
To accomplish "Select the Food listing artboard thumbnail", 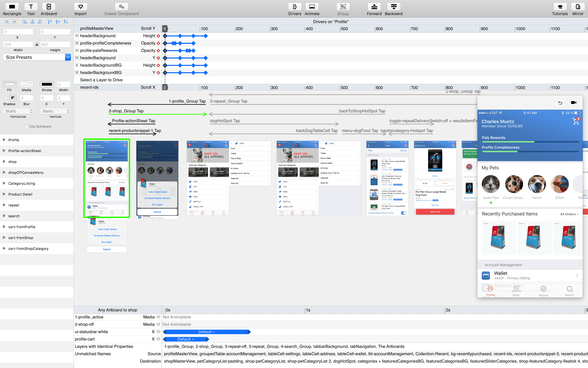I will pyautogui.click(x=387, y=178).
